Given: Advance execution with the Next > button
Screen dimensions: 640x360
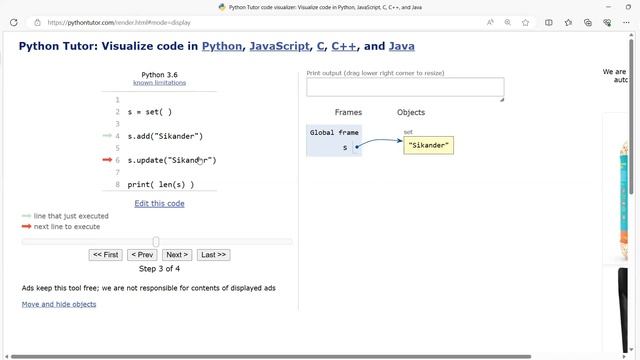Looking at the screenshot, I should (x=177, y=255).
